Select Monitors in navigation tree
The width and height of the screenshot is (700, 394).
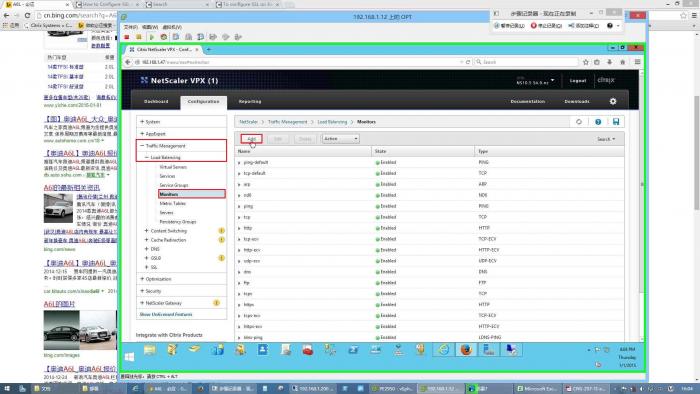coord(192,194)
